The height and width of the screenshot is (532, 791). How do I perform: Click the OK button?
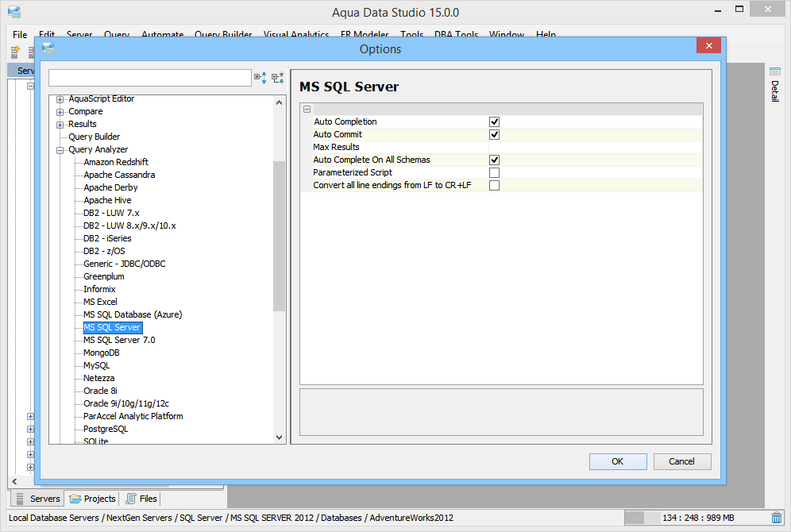(x=618, y=461)
